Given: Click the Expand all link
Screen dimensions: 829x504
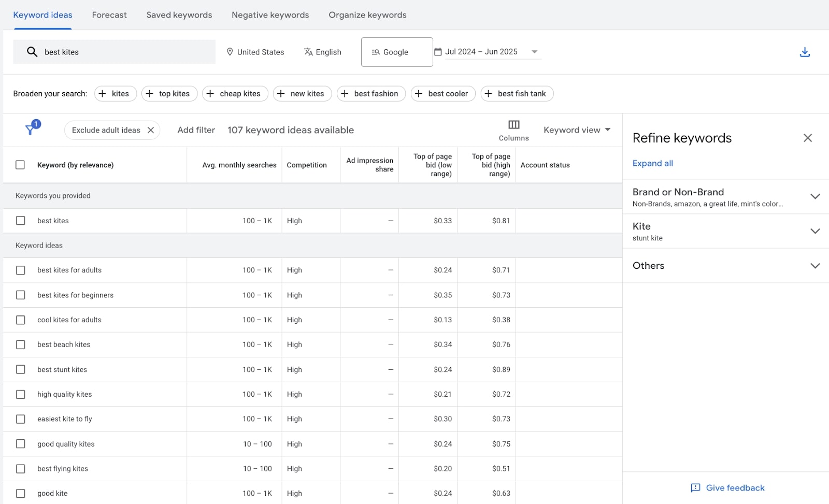Looking at the screenshot, I should coord(653,163).
